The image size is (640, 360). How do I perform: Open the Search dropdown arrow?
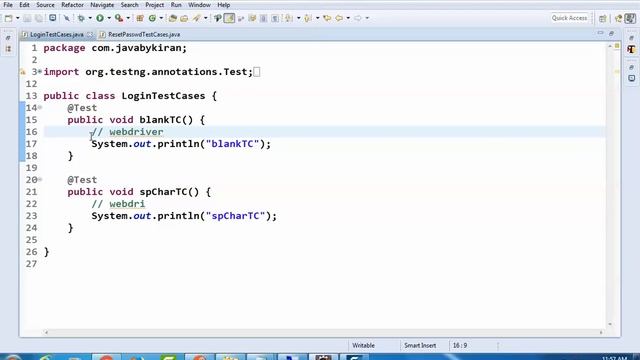205,18
